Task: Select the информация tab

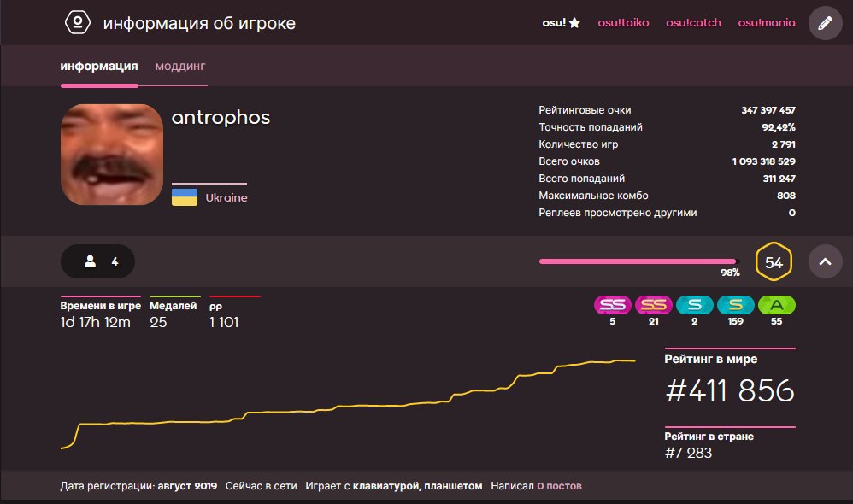Action: [99, 67]
